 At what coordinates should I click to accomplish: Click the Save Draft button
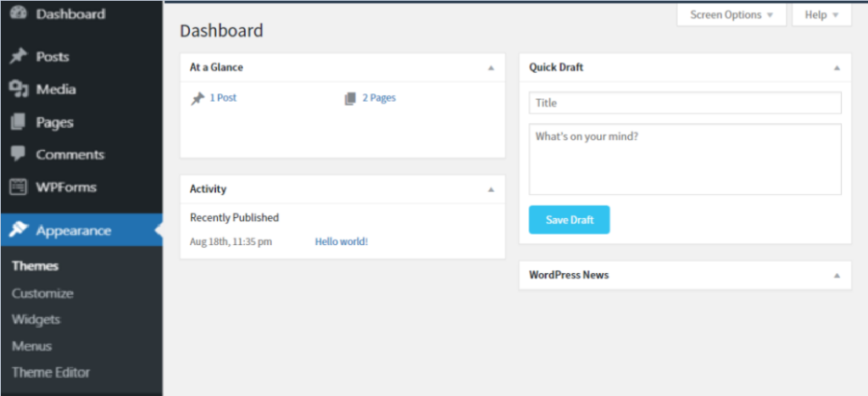click(569, 220)
